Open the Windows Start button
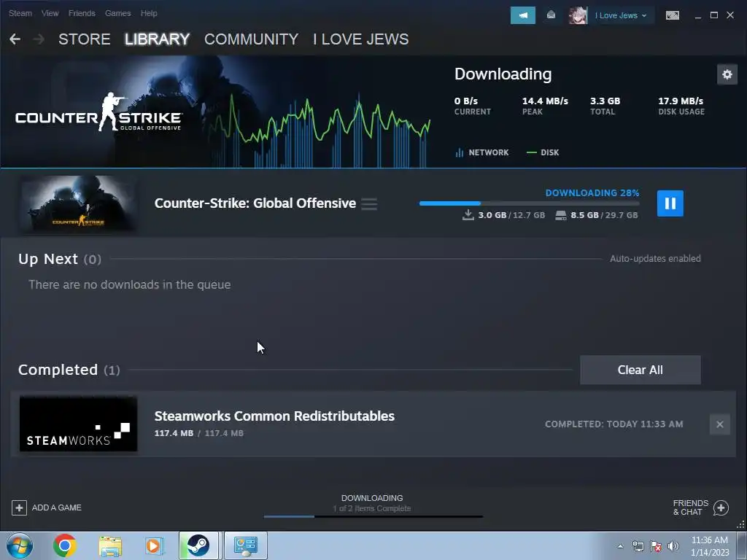Viewport: 747px width, 560px height. [20, 545]
